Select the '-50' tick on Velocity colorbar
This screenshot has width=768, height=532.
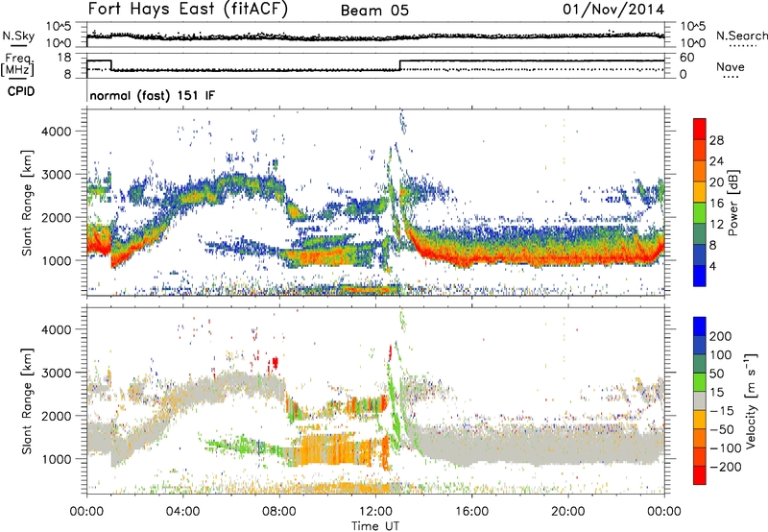tap(722, 429)
